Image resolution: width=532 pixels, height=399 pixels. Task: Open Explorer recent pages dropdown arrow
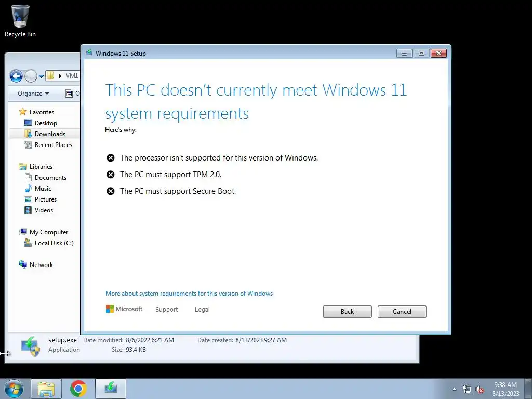[x=41, y=76]
